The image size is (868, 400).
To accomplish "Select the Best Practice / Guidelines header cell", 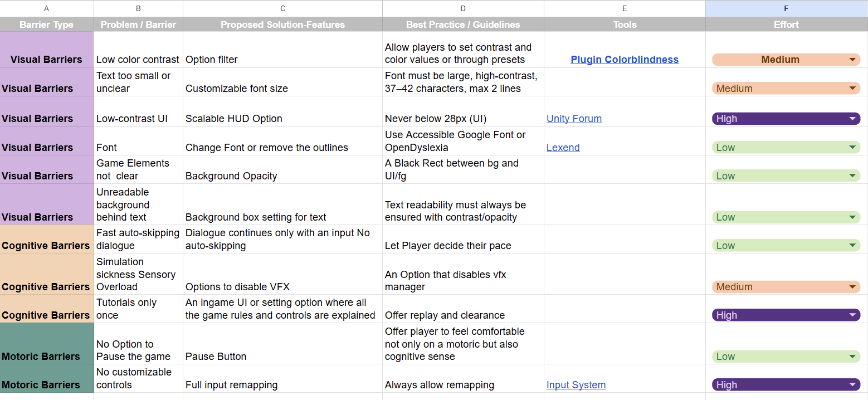I will (463, 25).
